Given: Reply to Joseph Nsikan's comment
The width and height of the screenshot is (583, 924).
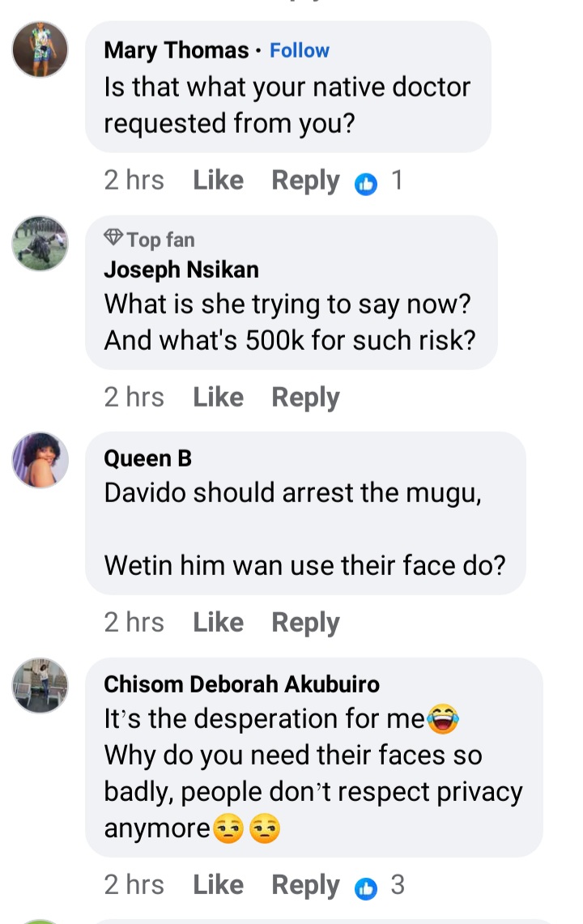Looking at the screenshot, I should coord(305,397).
